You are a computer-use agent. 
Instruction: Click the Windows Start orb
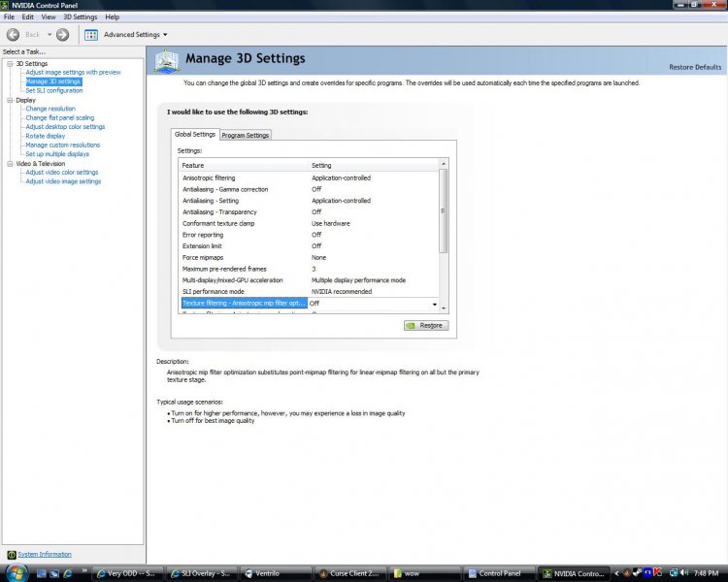pyautogui.click(x=17, y=573)
